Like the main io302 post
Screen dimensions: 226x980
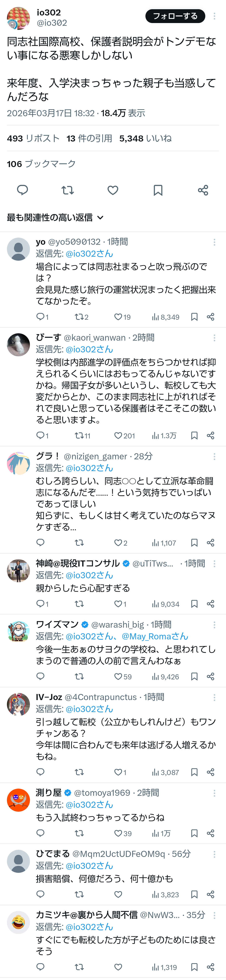tap(113, 190)
